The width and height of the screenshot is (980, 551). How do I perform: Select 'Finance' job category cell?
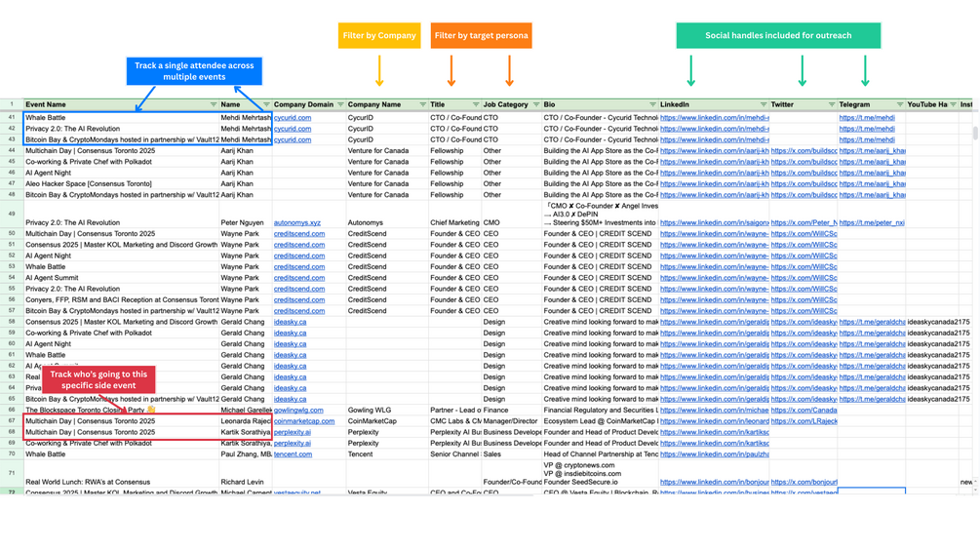coord(511,411)
